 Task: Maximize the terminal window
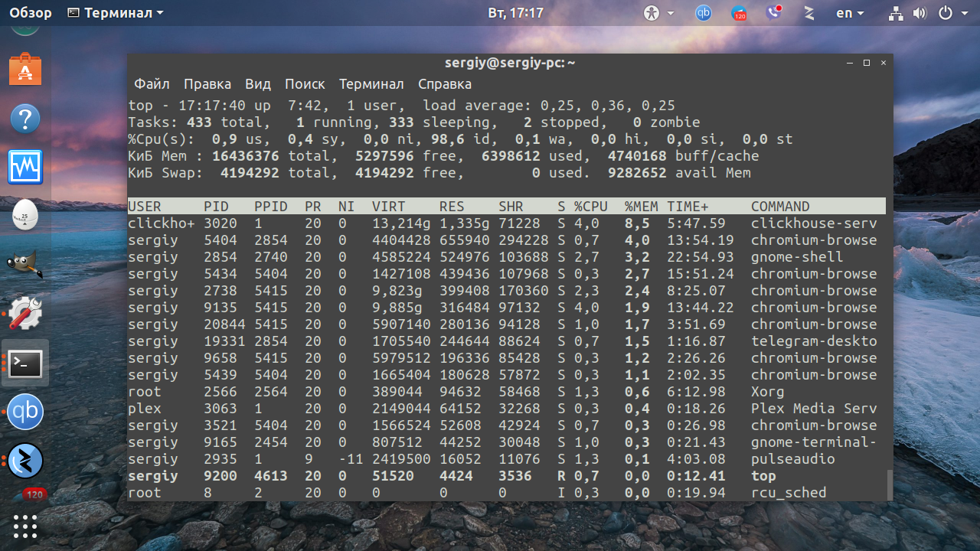click(867, 63)
